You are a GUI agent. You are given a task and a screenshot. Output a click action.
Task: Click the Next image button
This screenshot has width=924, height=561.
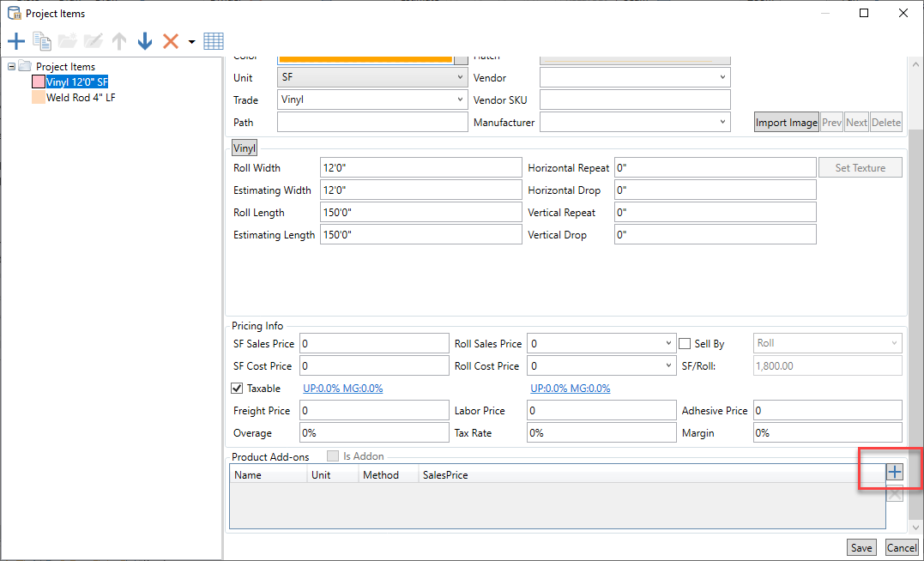pos(856,122)
